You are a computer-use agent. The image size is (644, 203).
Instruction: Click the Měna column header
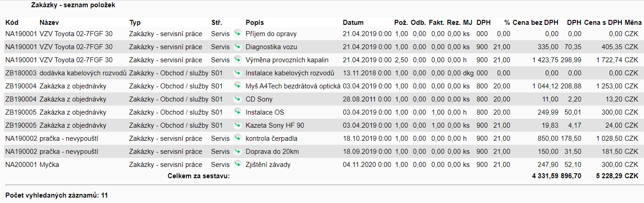[x=633, y=22]
